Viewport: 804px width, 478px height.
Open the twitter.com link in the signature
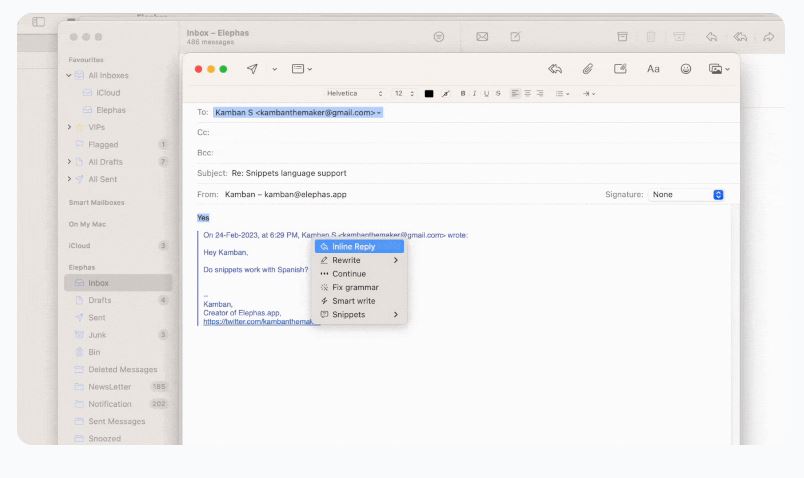pyautogui.click(x=259, y=322)
